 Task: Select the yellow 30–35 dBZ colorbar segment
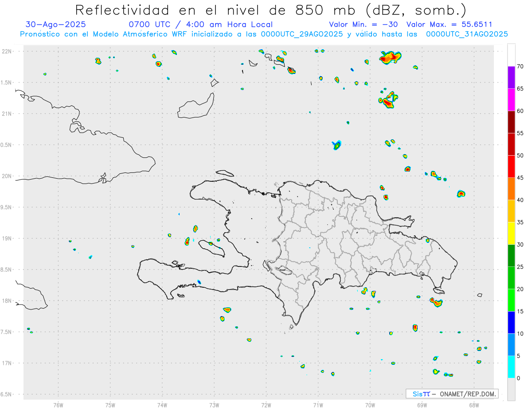tap(511, 233)
